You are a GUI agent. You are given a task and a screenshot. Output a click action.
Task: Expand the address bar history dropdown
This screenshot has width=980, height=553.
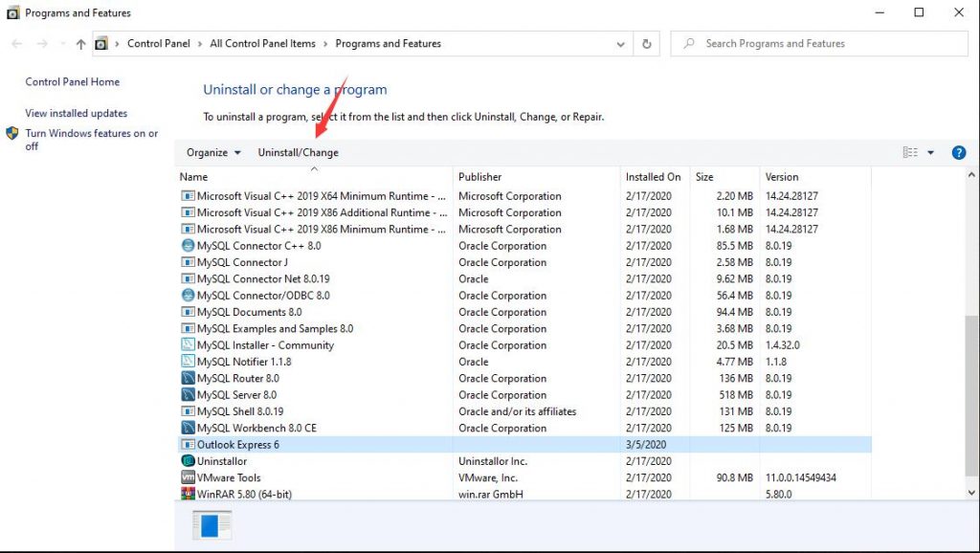click(620, 44)
